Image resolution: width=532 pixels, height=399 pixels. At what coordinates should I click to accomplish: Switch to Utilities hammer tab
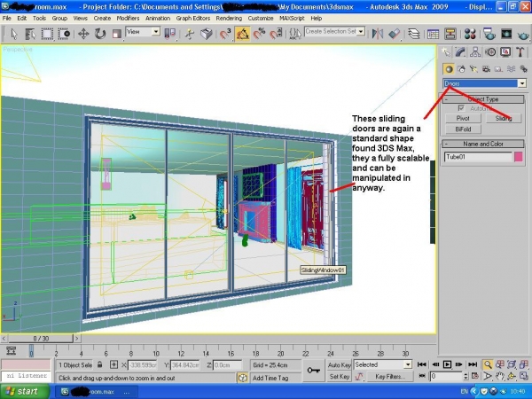click(520, 52)
